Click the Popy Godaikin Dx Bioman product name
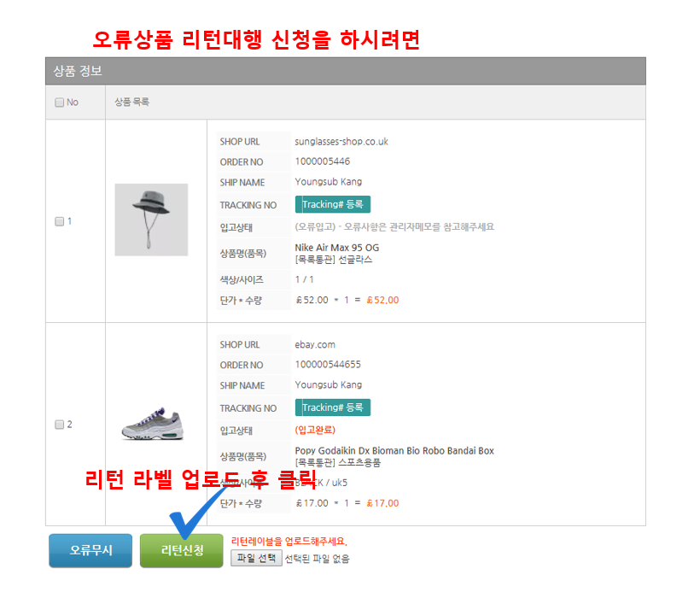Image resolution: width=700 pixels, height=598 pixels. click(x=394, y=451)
